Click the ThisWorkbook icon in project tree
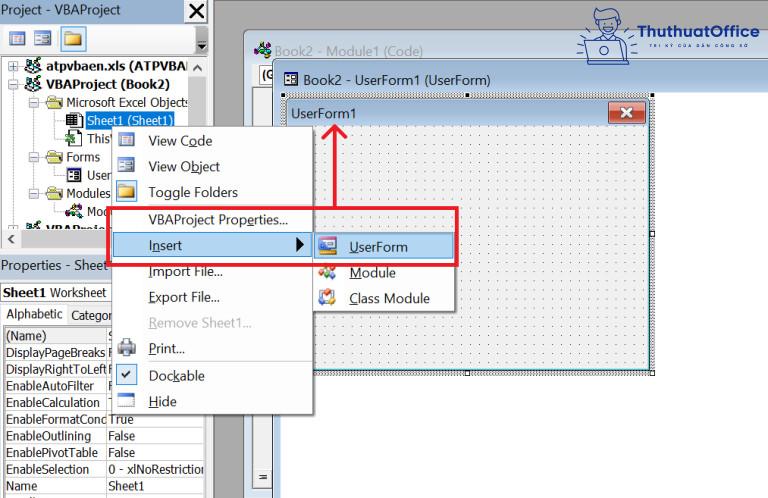Viewport: 768px width, 498px height. tap(73, 138)
